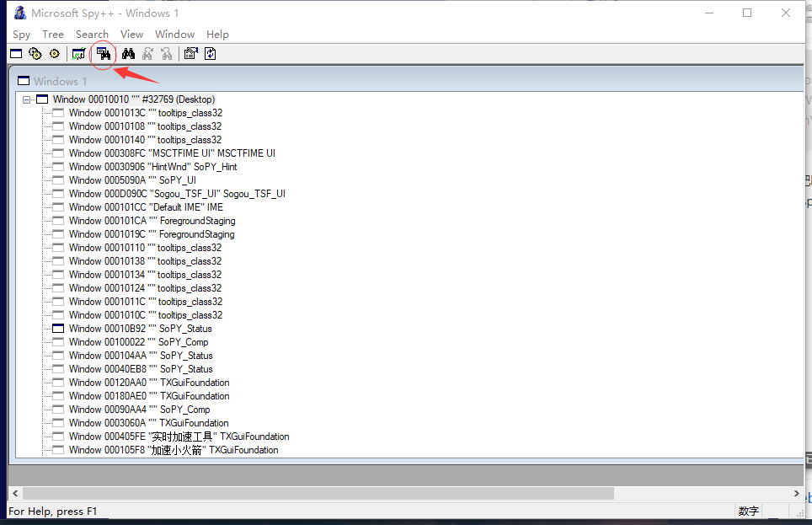This screenshot has height=525, width=812.
Task: Click the binoculars Find icon
Action: point(128,54)
